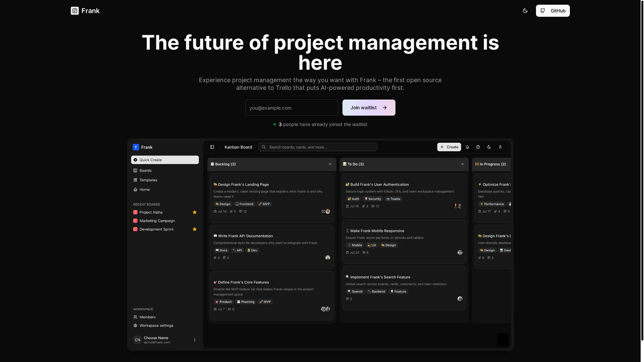
Task: Add a card to To Do with the plus icon
Action: click(462, 164)
